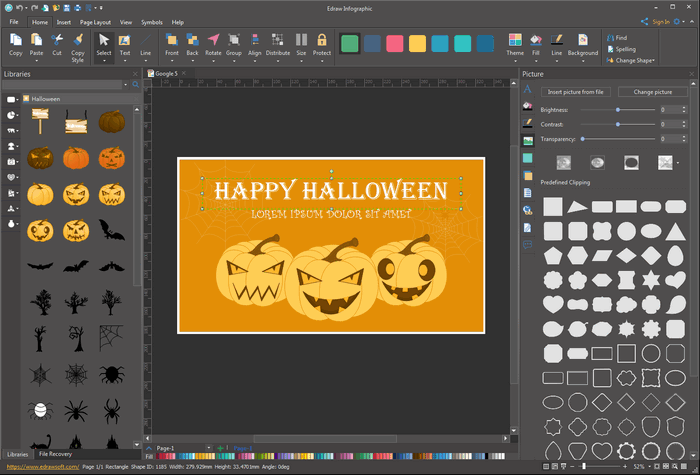Open the Page Layout ribbon tab
Image resolution: width=700 pixels, height=475 pixels.
pos(97,21)
